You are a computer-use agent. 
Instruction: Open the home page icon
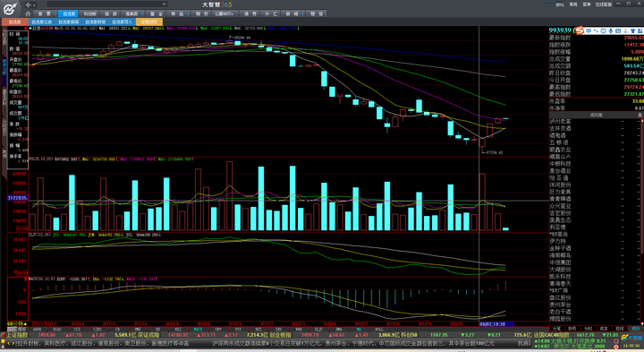[x=28, y=13]
